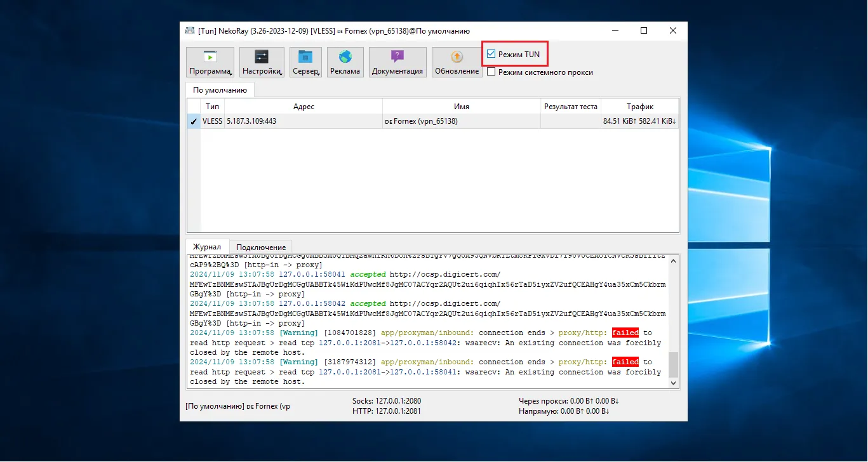Viewport: 868px width, 462px height.
Task: Switch to the Журнал tab
Action: (207, 247)
